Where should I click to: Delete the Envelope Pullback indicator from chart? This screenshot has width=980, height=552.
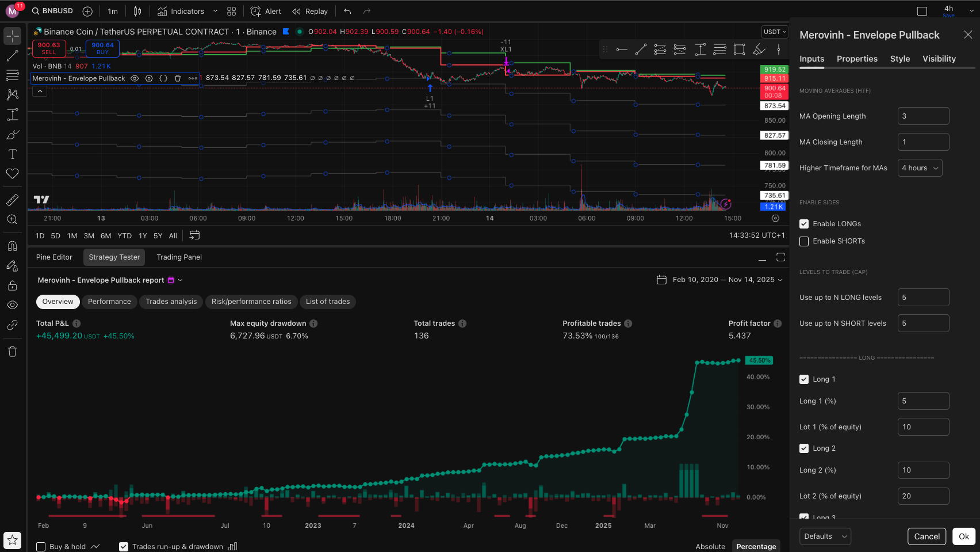click(178, 78)
